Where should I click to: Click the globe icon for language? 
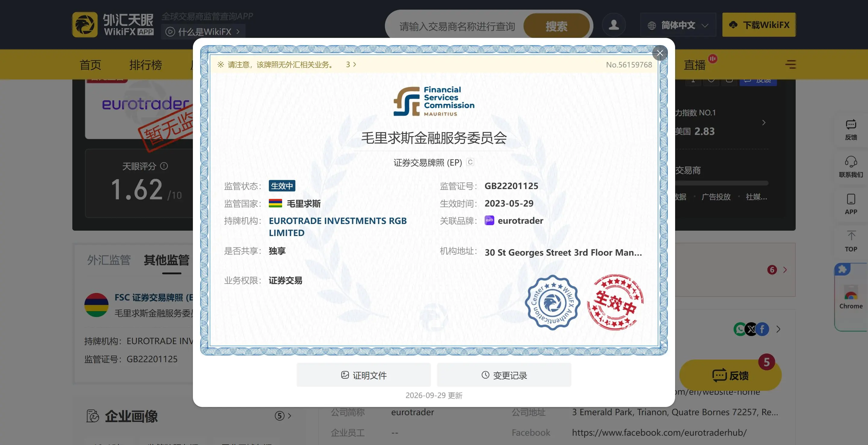(652, 25)
